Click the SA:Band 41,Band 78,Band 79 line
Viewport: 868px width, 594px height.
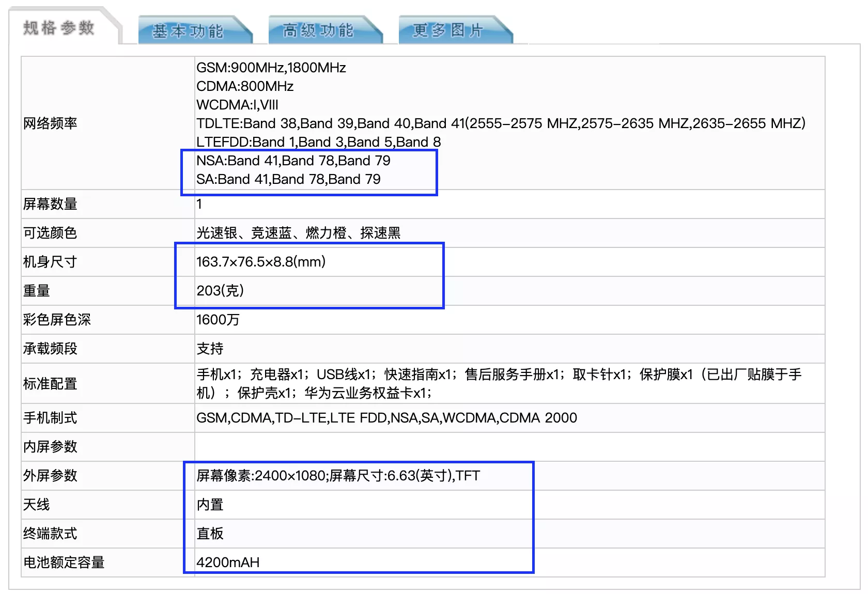click(x=288, y=179)
